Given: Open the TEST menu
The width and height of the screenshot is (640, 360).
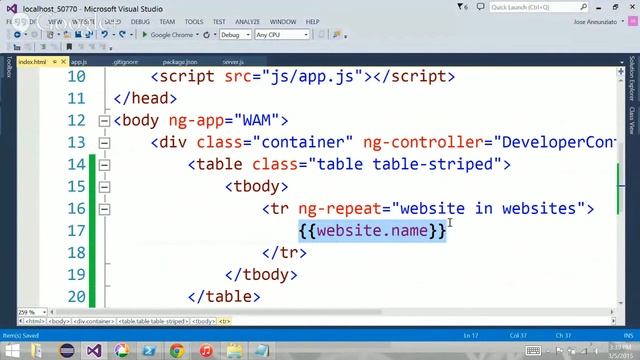Looking at the screenshot, I should click(x=219, y=22).
